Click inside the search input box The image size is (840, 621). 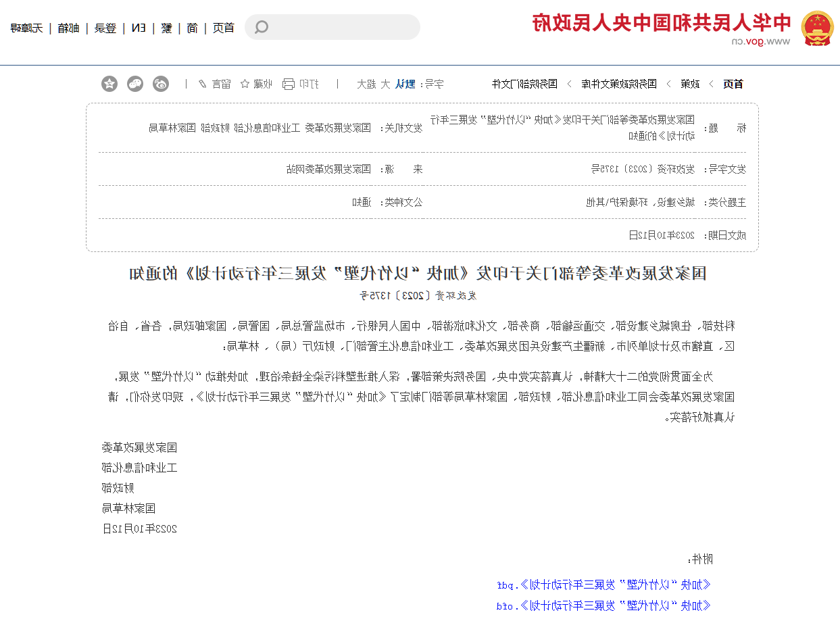(331, 27)
